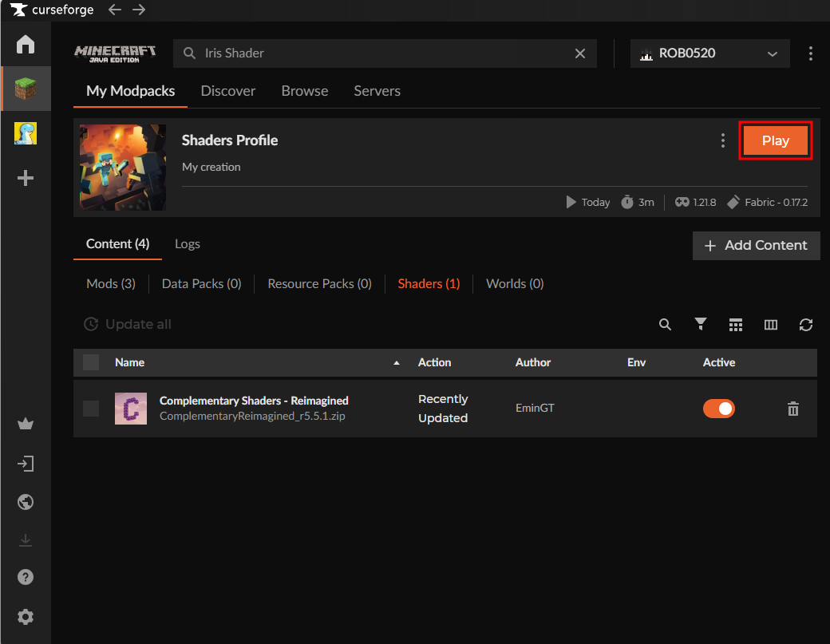
Task: Click the plus icon to add game
Action: [26, 178]
